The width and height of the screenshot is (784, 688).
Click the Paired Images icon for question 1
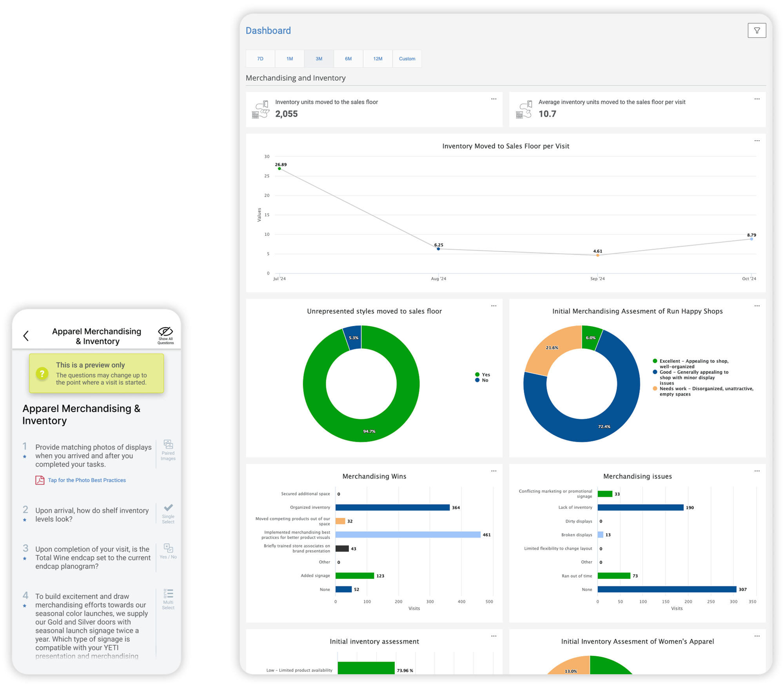pyautogui.click(x=168, y=445)
